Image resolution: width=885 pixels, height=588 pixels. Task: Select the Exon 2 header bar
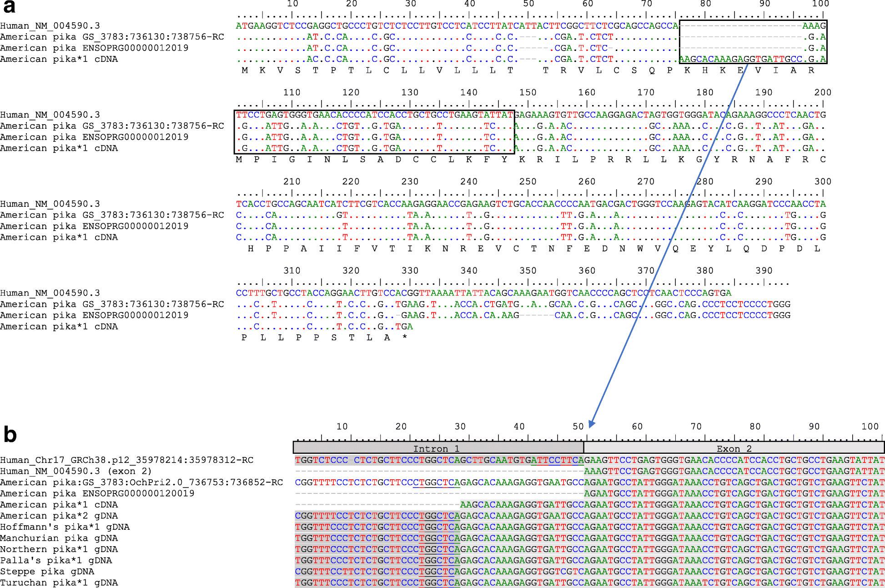coord(734,448)
